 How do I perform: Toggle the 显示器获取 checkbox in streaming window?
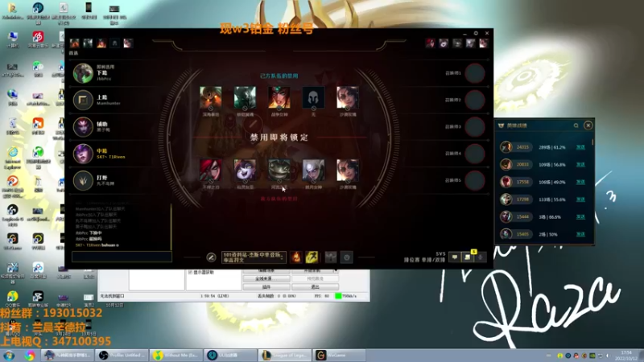[x=190, y=272]
